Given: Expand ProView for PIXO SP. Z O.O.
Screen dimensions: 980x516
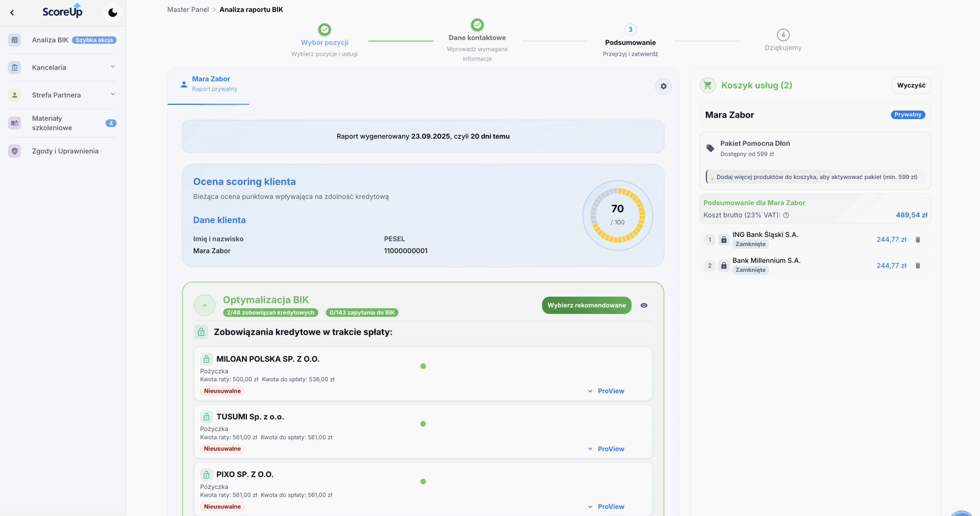Looking at the screenshot, I should click(x=606, y=506).
